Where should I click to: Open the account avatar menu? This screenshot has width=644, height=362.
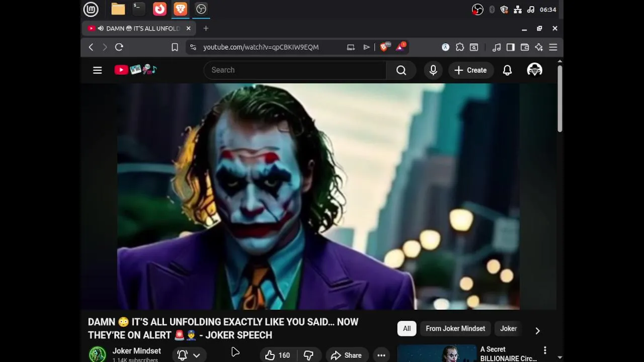534,70
